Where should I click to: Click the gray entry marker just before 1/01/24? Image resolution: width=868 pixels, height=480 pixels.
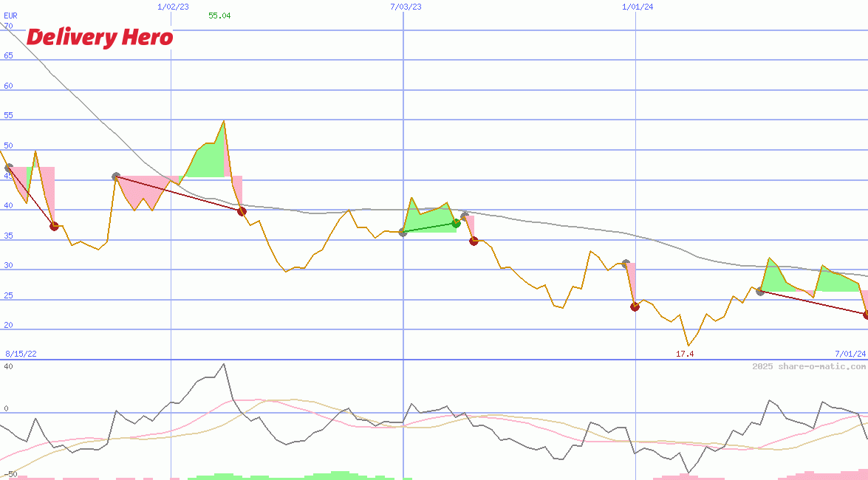click(626, 264)
